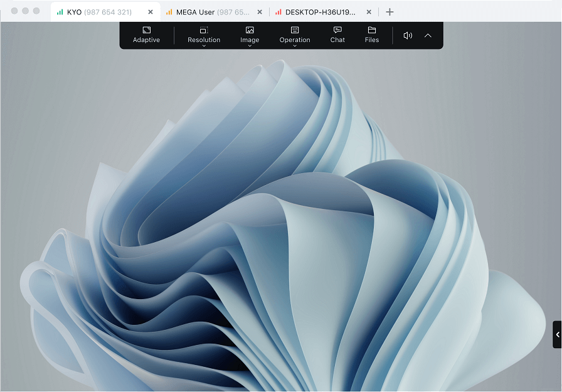
Task: Collapse the toolbar with the up chevron
Action: pyautogui.click(x=428, y=36)
